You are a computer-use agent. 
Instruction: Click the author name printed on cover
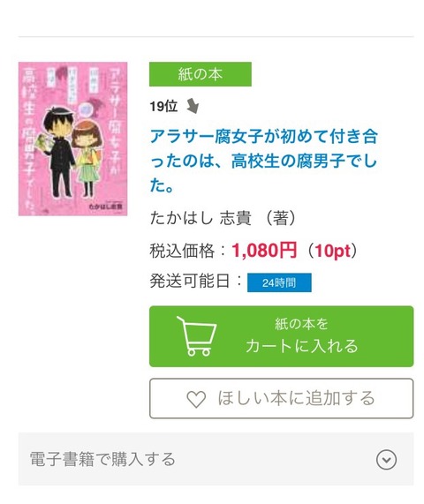coord(106,207)
